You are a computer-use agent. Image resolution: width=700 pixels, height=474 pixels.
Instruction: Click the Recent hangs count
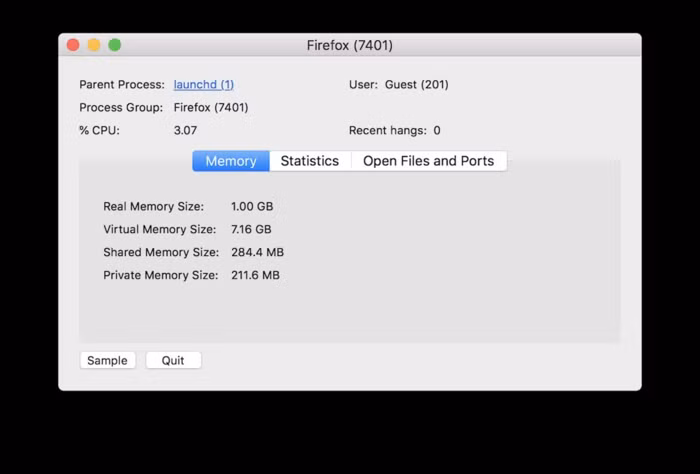pyautogui.click(x=437, y=131)
